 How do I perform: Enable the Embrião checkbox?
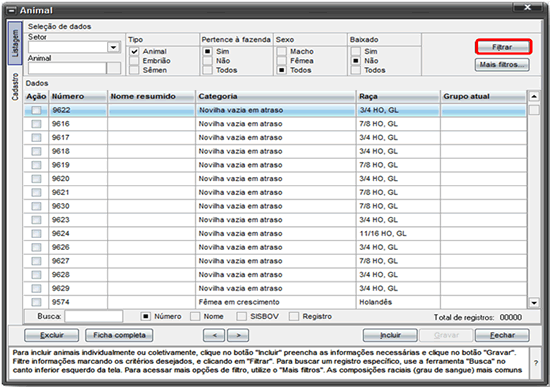coord(134,61)
